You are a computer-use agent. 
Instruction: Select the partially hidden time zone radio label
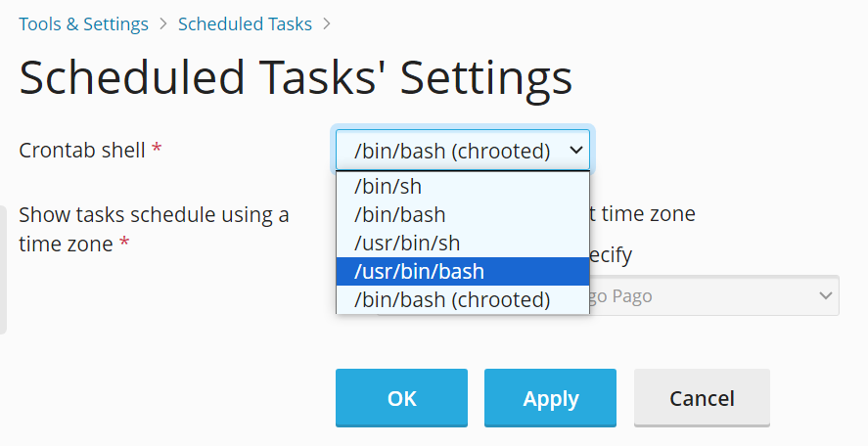648,214
